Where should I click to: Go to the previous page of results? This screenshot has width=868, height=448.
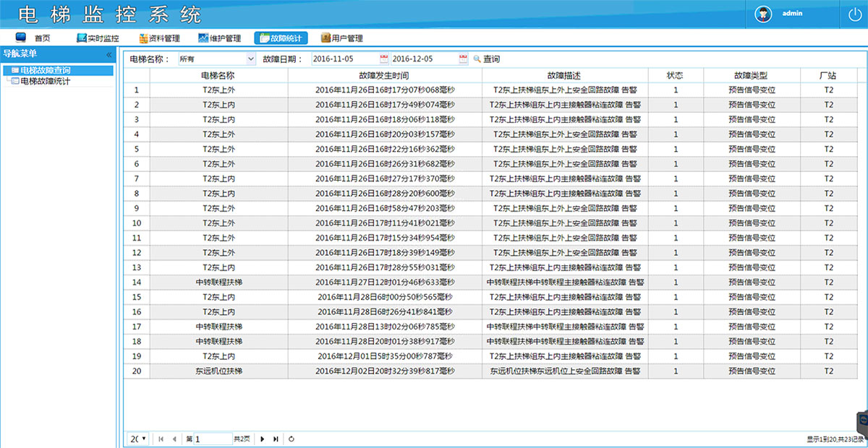[x=174, y=439]
